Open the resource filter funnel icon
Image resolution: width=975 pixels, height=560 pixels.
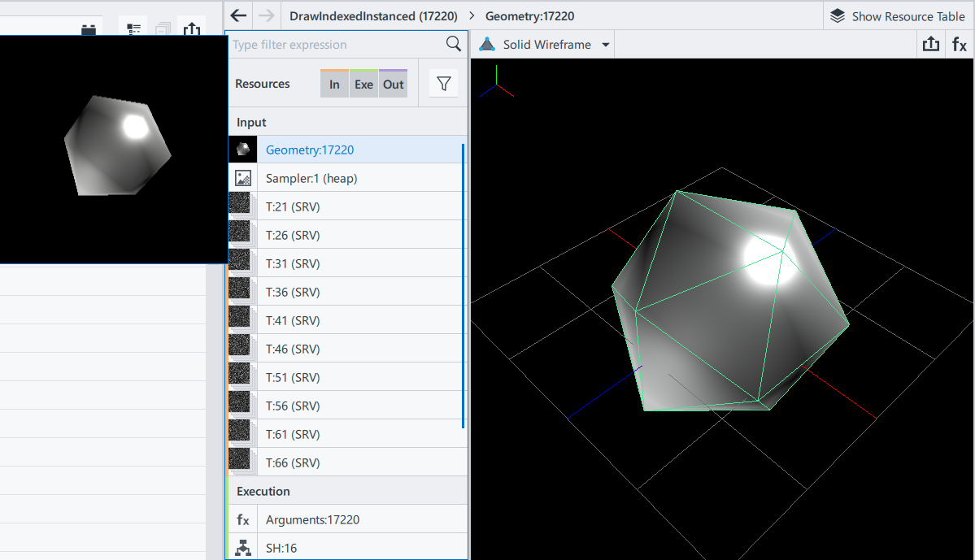[x=443, y=84]
